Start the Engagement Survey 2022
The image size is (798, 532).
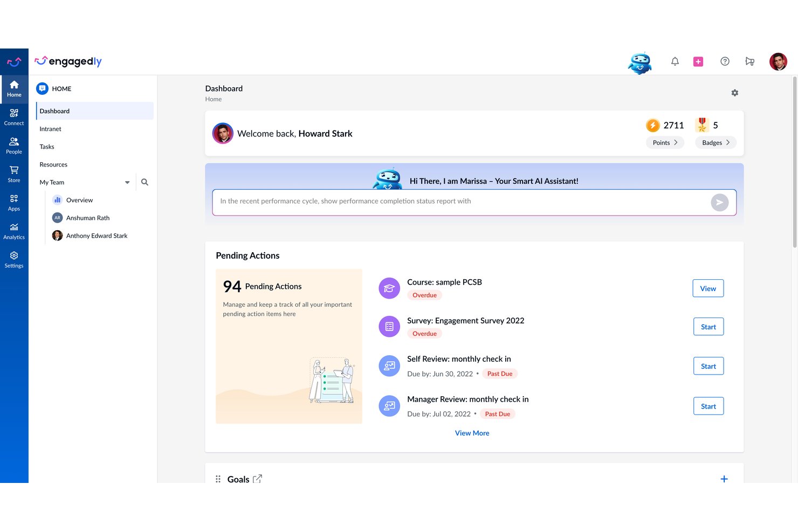(708, 327)
